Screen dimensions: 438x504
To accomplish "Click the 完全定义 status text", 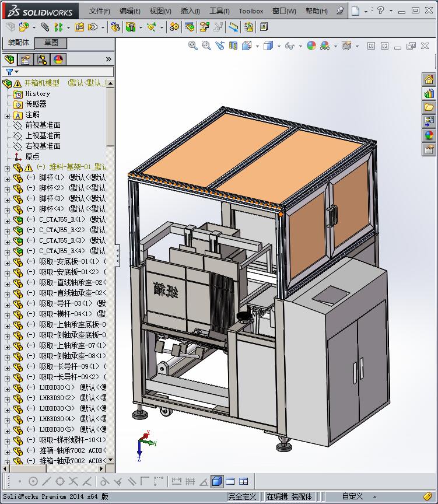I will tap(242, 496).
